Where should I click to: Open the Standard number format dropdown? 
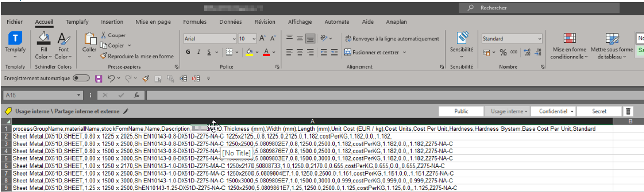tap(539, 39)
